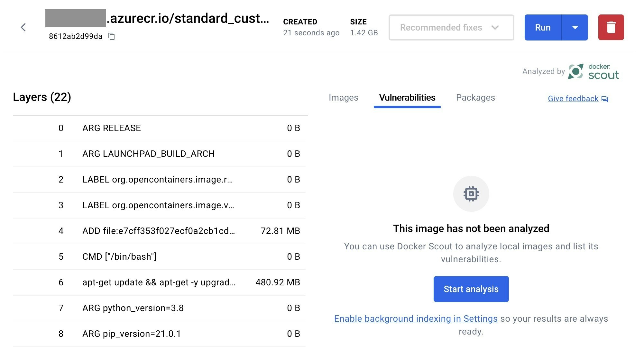
Task: Select the Vulnerabilities tab
Action: click(x=407, y=97)
